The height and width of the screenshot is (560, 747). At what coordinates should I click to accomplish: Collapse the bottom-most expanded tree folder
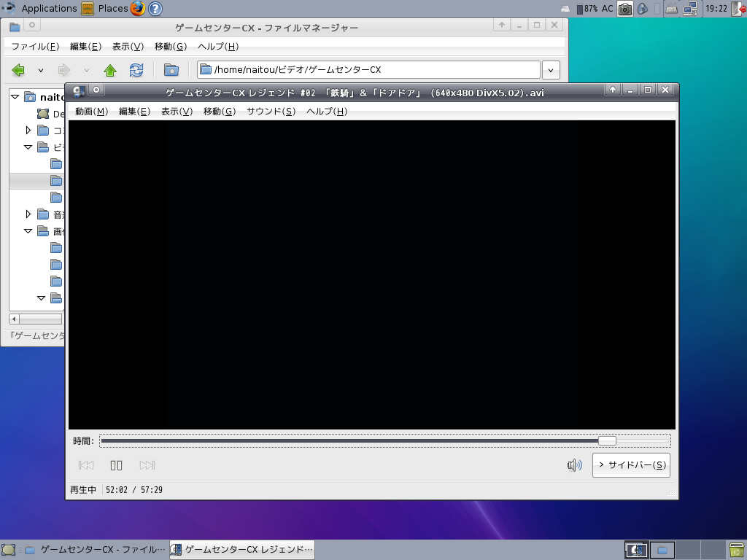click(x=41, y=298)
